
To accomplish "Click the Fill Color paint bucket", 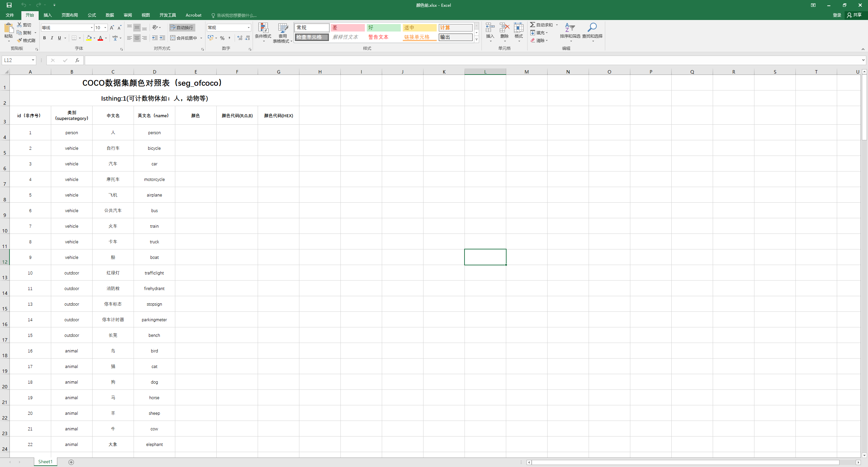I will tap(89, 38).
